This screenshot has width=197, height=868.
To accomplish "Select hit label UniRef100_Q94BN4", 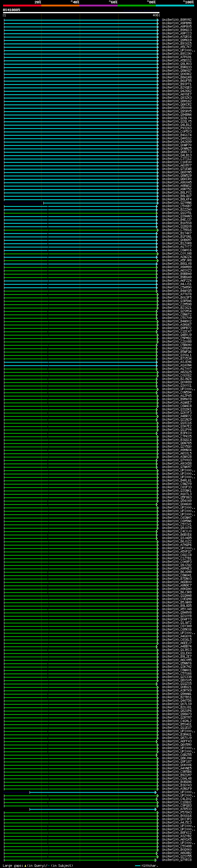I will [x=177, y=115].
